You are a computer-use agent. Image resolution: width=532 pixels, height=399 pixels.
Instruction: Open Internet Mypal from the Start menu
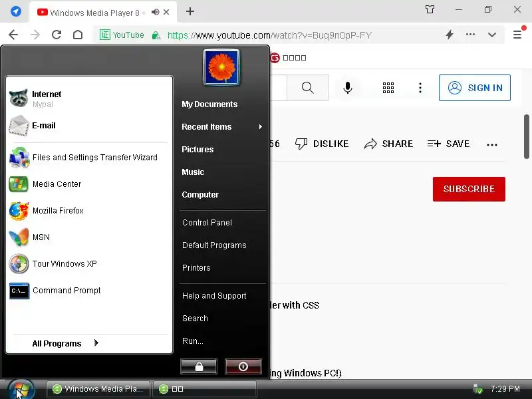pos(89,98)
